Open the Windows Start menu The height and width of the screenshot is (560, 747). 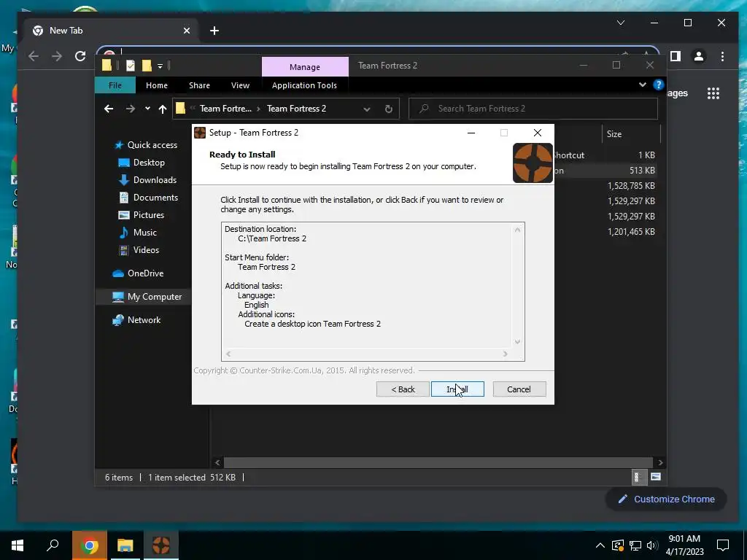18,545
